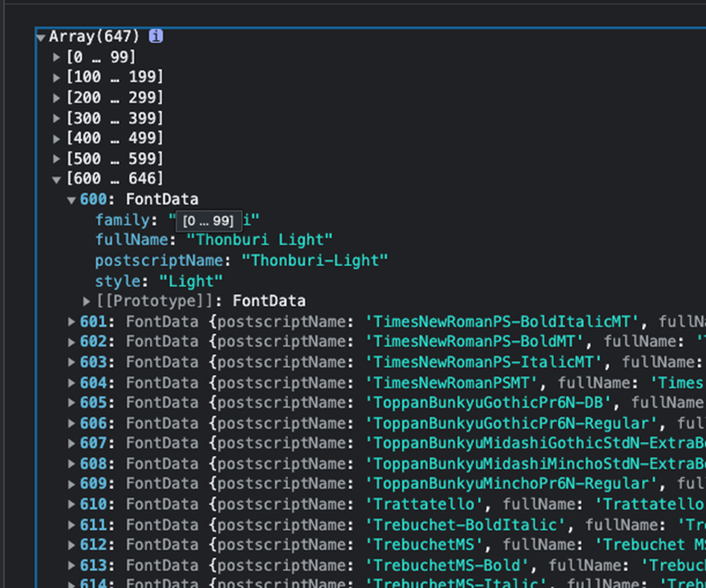This screenshot has height=588, width=706.
Task: Click the info icon beside Array(647)
Action: click(x=156, y=36)
